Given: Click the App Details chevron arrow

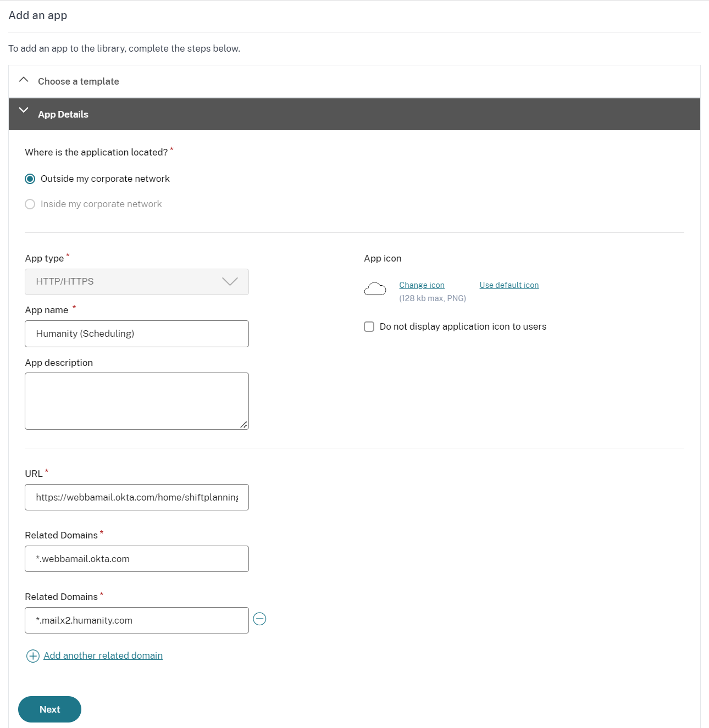Looking at the screenshot, I should click(24, 110).
